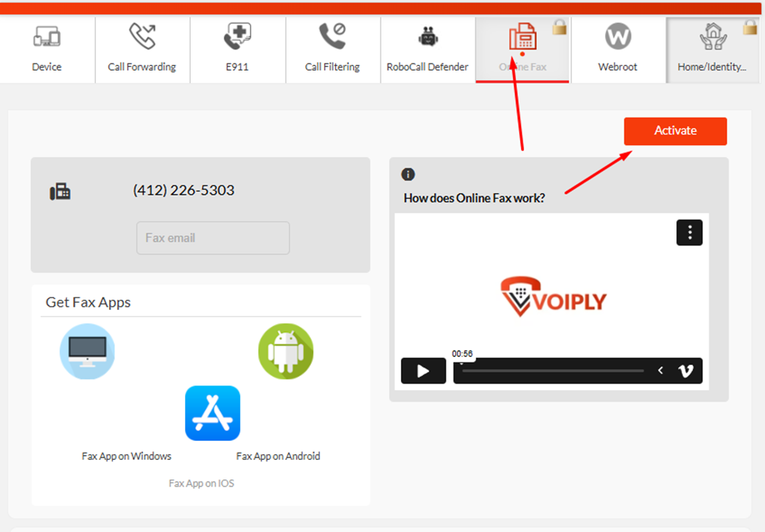This screenshot has width=765, height=532.
Task: Open the Webroot tab
Action: 617,49
